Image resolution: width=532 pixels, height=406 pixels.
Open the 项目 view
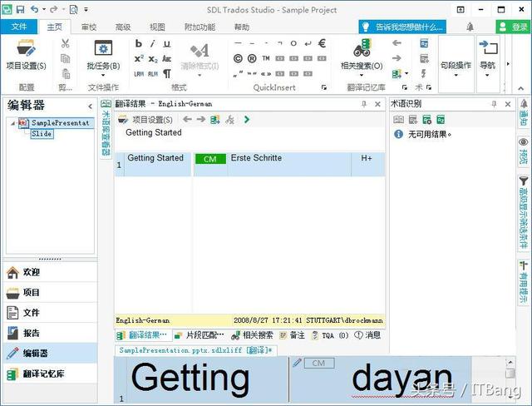coord(50,293)
